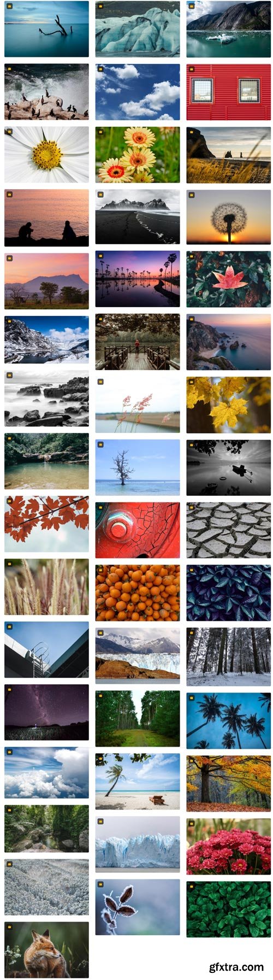The width and height of the screenshot is (273, 980).
Task: Click crown icon on Milky Way photo
Action: point(10,689)
